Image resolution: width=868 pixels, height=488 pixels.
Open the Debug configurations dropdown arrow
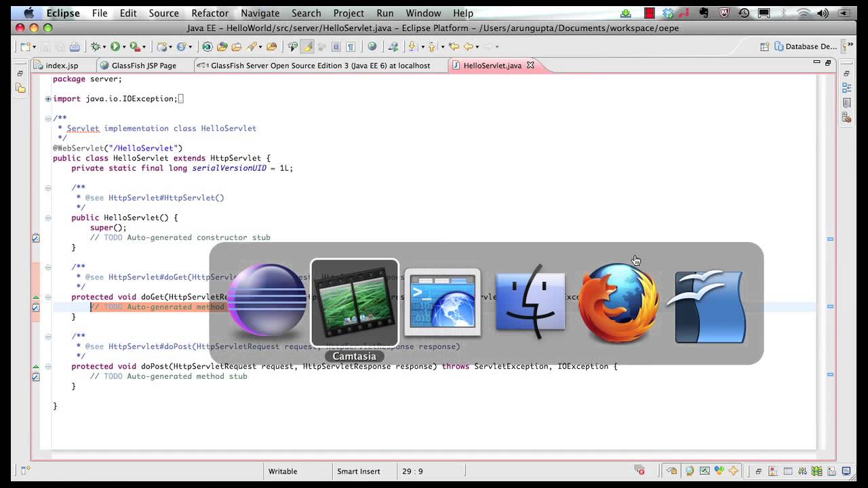pos(104,47)
